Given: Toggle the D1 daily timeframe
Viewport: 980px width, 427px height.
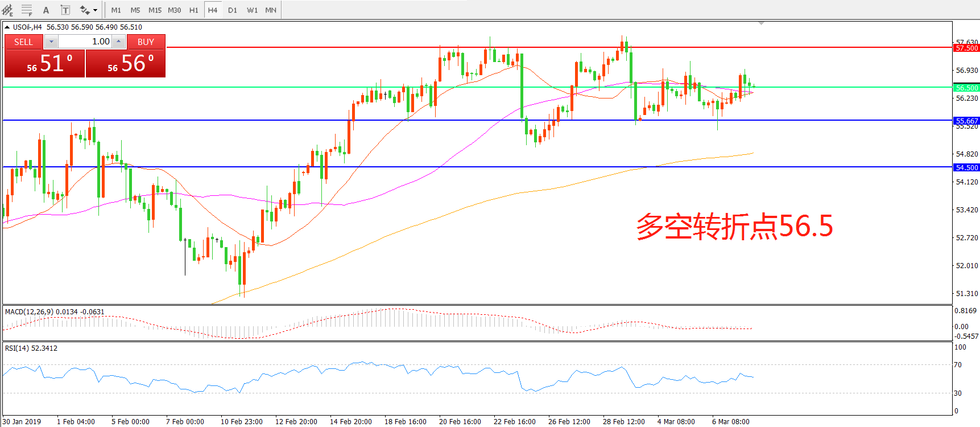Looking at the screenshot, I should (232, 10).
